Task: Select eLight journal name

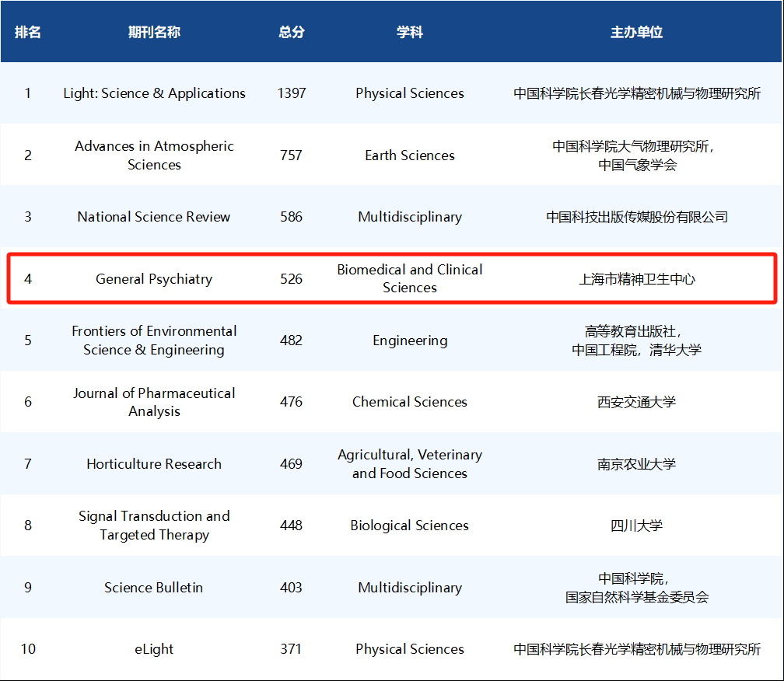Action: (154, 649)
